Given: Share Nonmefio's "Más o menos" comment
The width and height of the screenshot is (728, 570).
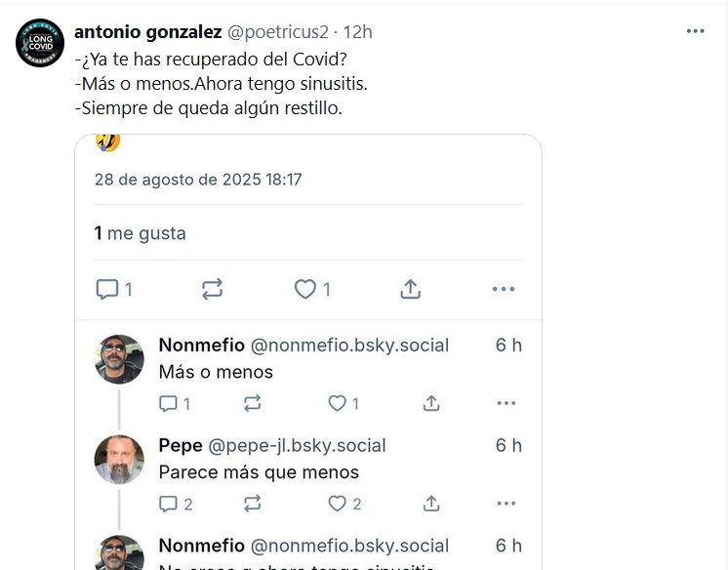Looking at the screenshot, I should pos(430,403).
